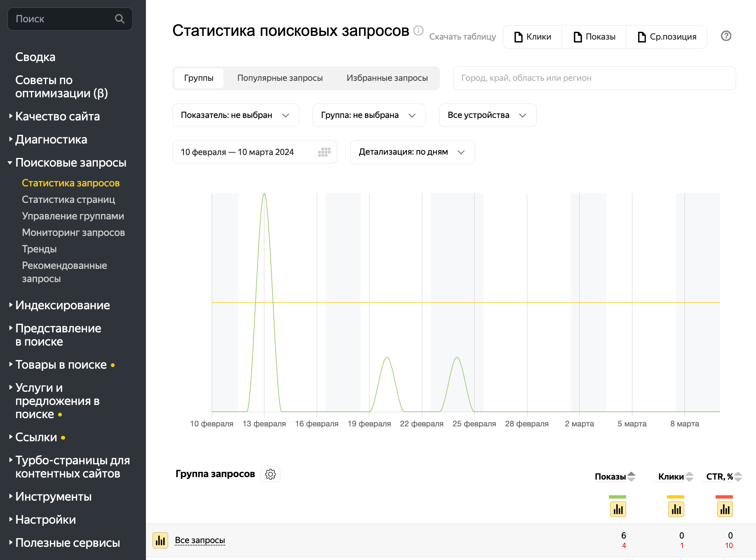Image resolution: width=756 pixels, height=560 pixels.
Task: Expand Представление в поиске section
Action: (58, 335)
